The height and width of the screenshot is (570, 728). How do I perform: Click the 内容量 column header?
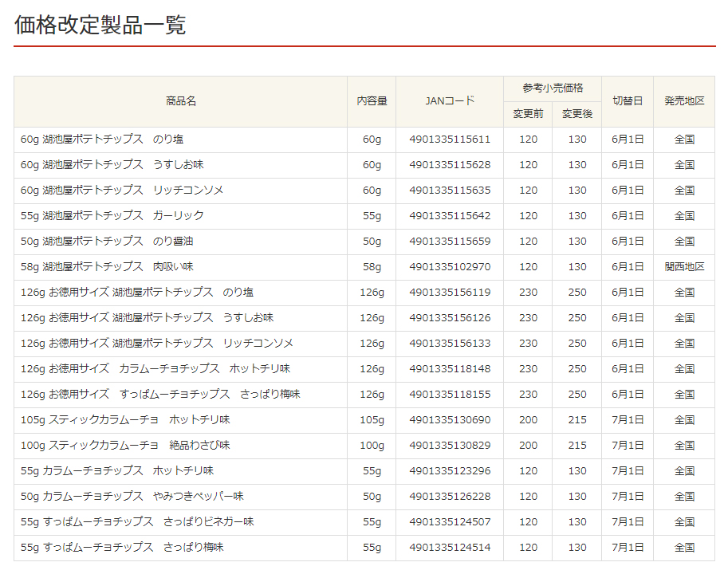click(x=372, y=101)
